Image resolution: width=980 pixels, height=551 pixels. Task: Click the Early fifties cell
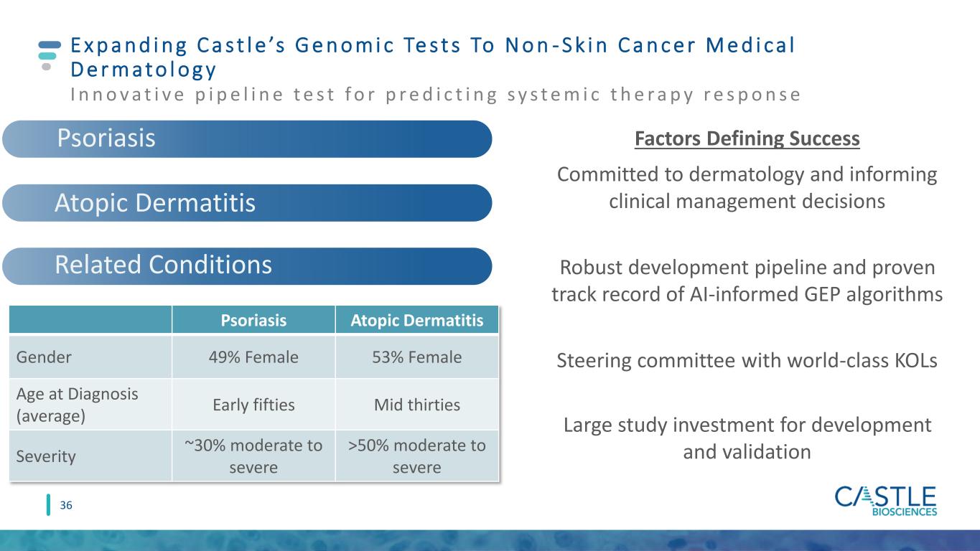pos(253,405)
